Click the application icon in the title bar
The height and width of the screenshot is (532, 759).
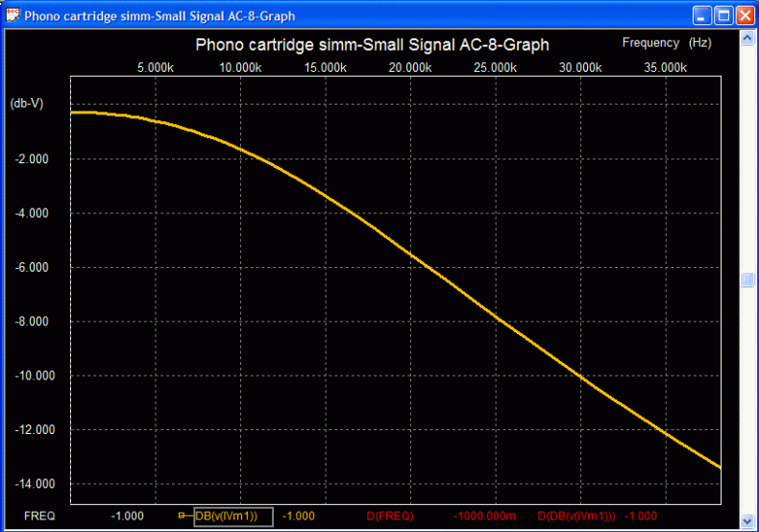pyautogui.click(x=12, y=15)
